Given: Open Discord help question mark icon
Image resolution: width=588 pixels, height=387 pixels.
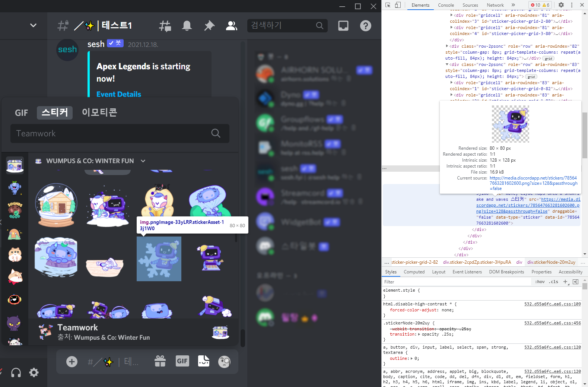Looking at the screenshot, I should tap(366, 26).
